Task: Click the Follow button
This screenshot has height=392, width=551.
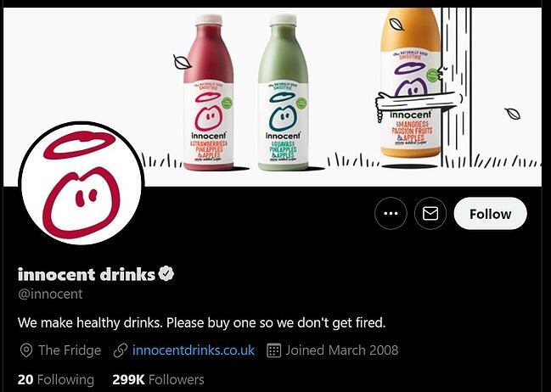Action: tap(490, 214)
